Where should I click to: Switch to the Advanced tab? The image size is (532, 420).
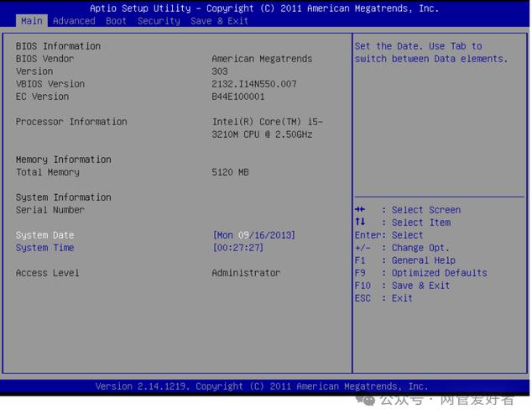[x=74, y=21]
